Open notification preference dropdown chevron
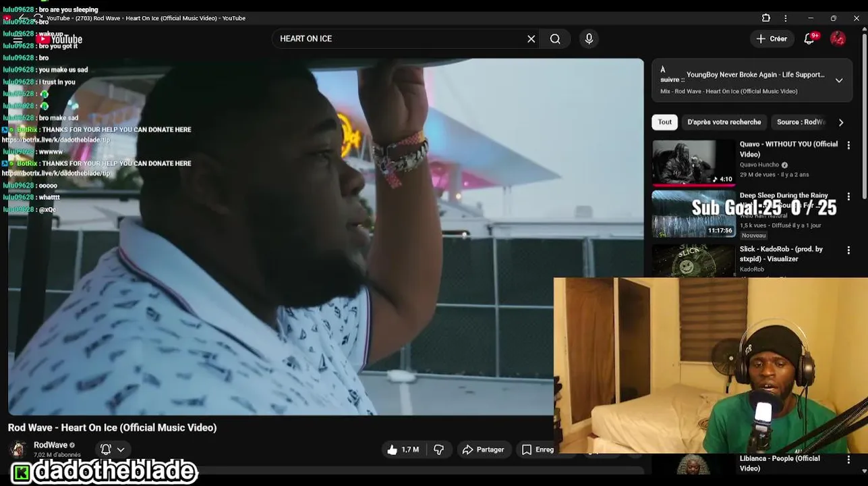The image size is (868, 486). (121, 449)
